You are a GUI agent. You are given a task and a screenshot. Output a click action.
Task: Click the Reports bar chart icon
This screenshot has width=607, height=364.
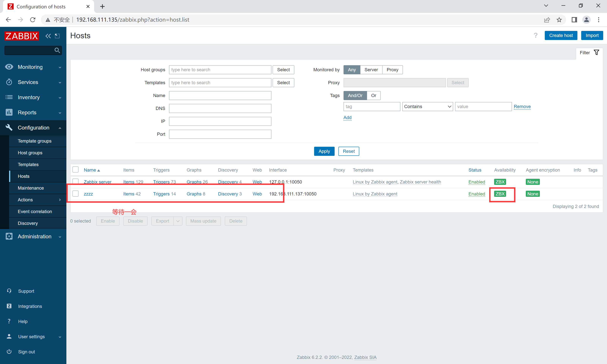(x=9, y=112)
